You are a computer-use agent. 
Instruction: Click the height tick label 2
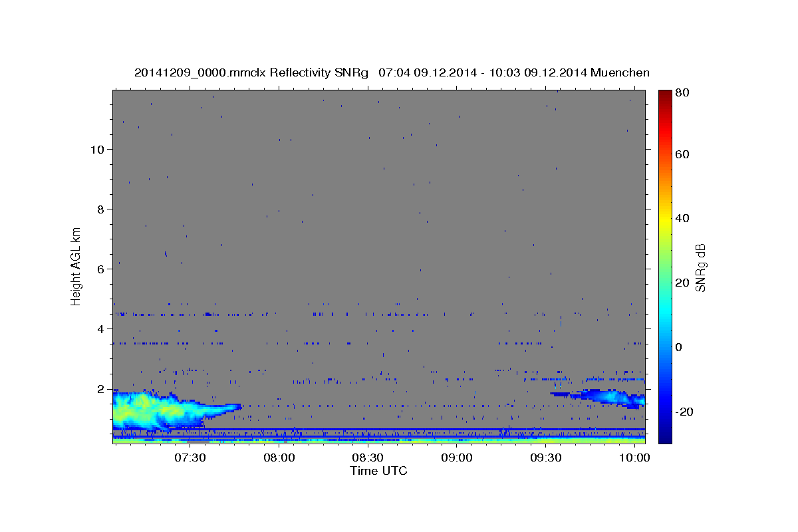click(x=101, y=388)
